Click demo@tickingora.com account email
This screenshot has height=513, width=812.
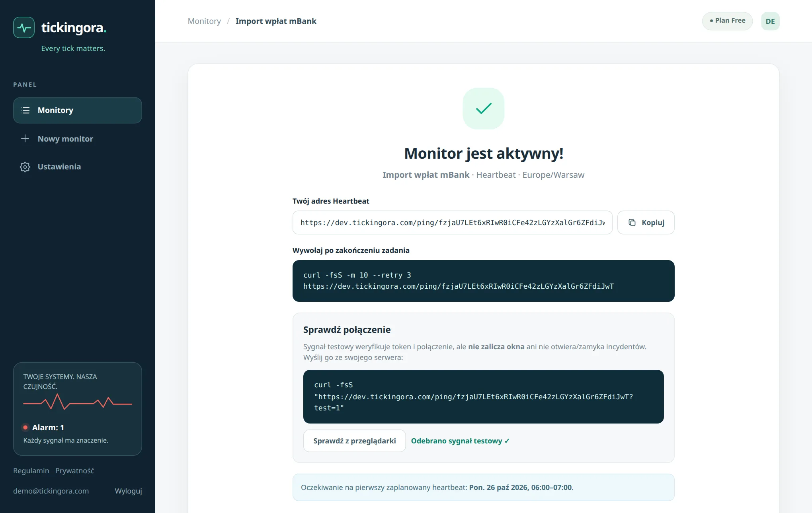pyautogui.click(x=51, y=491)
